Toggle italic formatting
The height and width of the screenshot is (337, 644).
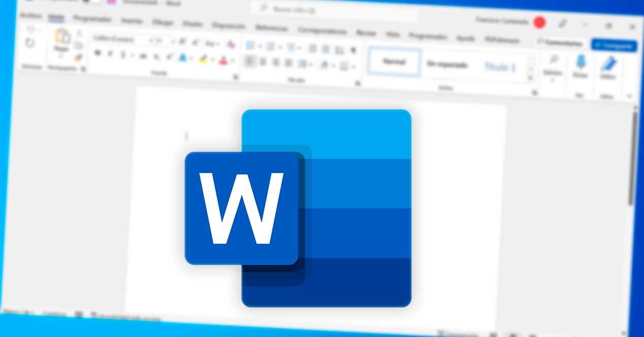point(110,54)
